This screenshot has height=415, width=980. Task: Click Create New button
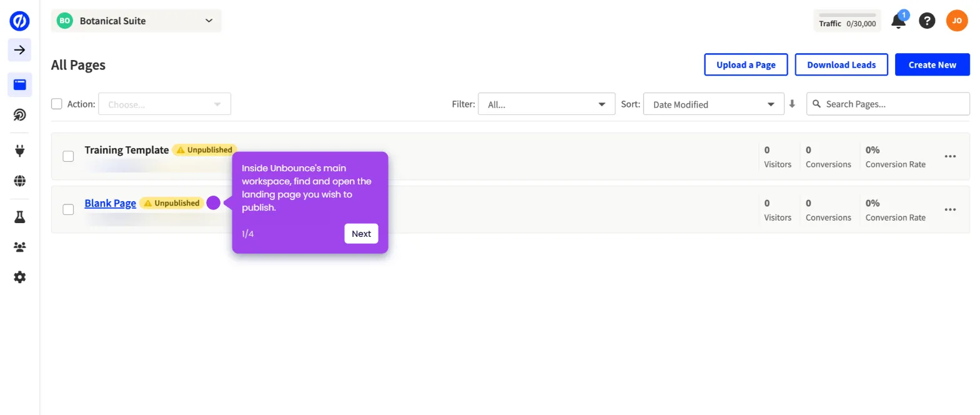[x=932, y=64]
